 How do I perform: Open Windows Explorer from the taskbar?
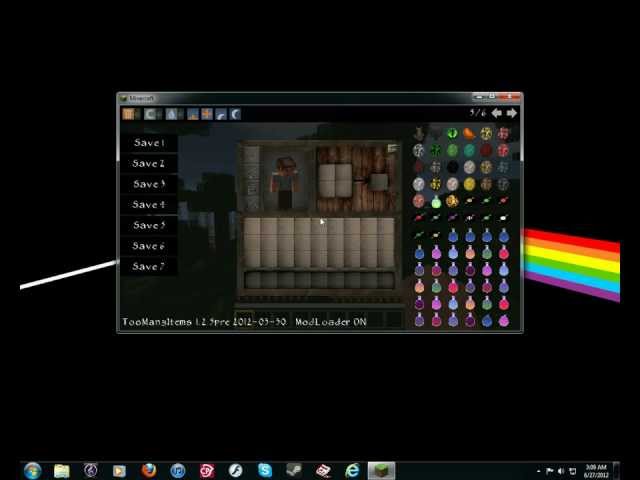pyautogui.click(x=62, y=471)
